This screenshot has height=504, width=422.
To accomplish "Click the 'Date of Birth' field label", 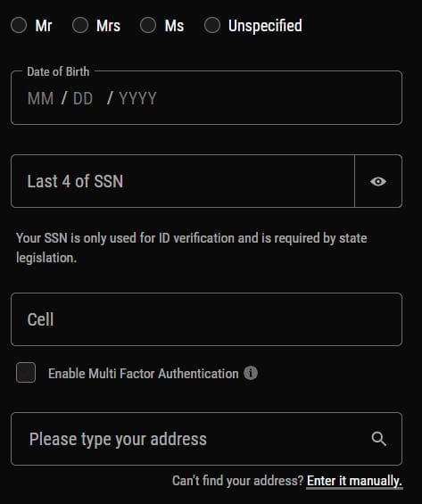I will click(x=58, y=71).
